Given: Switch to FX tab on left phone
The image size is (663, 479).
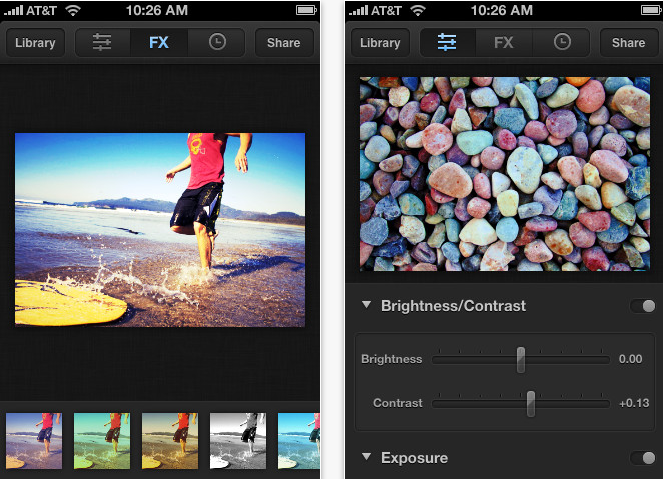Looking at the screenshot, I should pyautogui.click(x=159, y=43).
